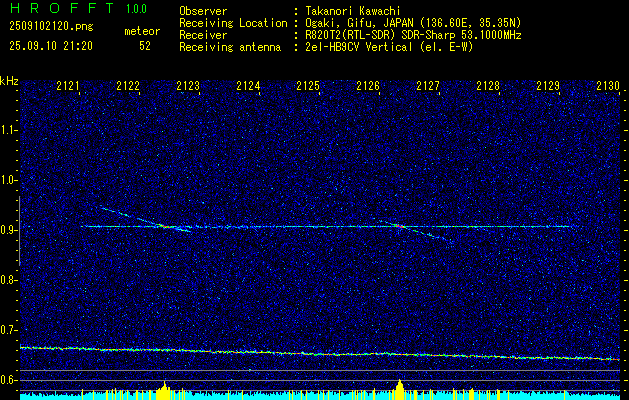The image size is (629, 400).
Task: Click the meteor count 52
Action: pyautogui.click(x=145, y=46)
